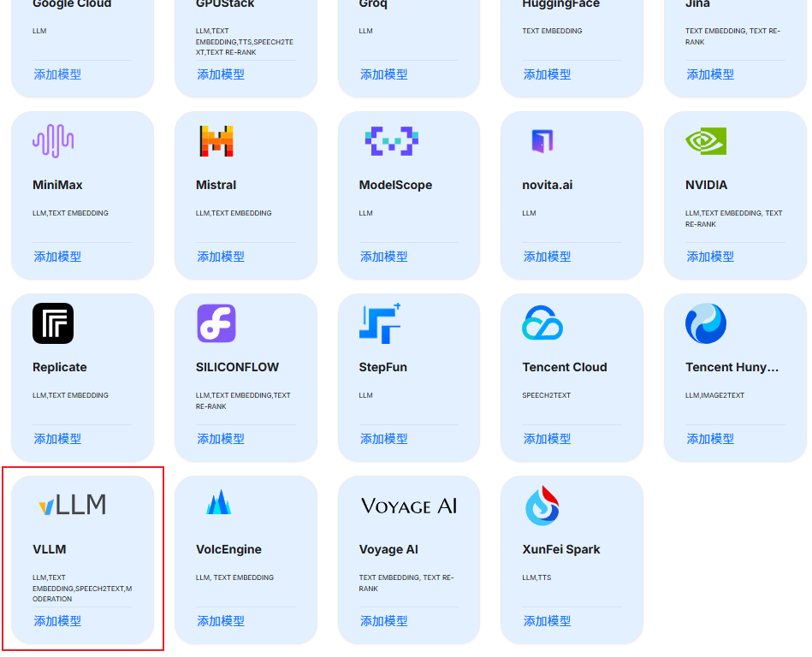Add model for StepFun
Image resolution: width=812 pixels, height=657 pixels.
tap(383, 439)
